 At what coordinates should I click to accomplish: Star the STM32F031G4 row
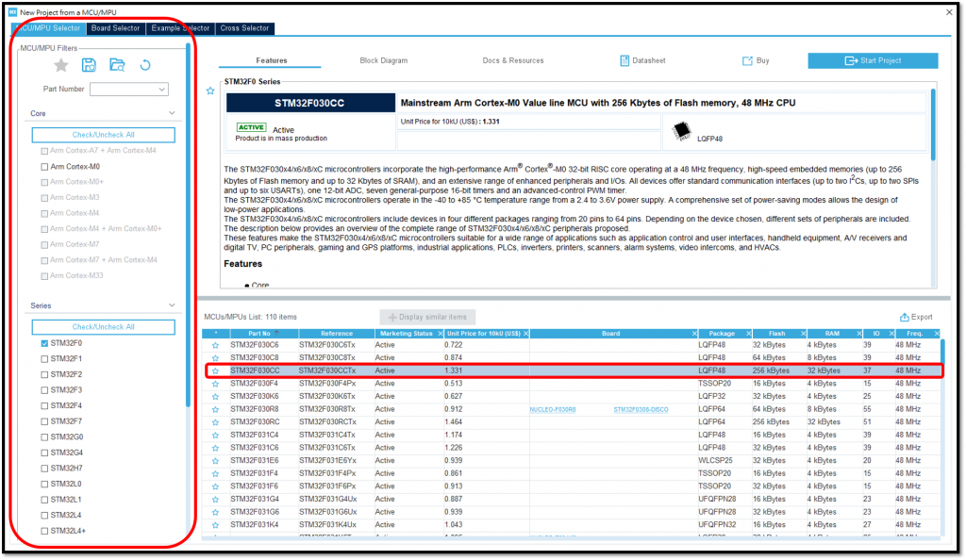(216, 501)
